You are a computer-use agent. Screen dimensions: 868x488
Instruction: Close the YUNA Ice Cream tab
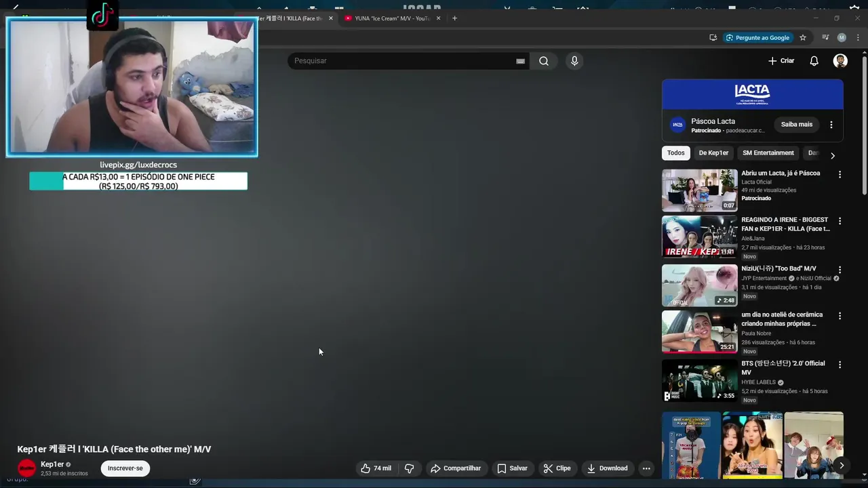click(438, 18)
